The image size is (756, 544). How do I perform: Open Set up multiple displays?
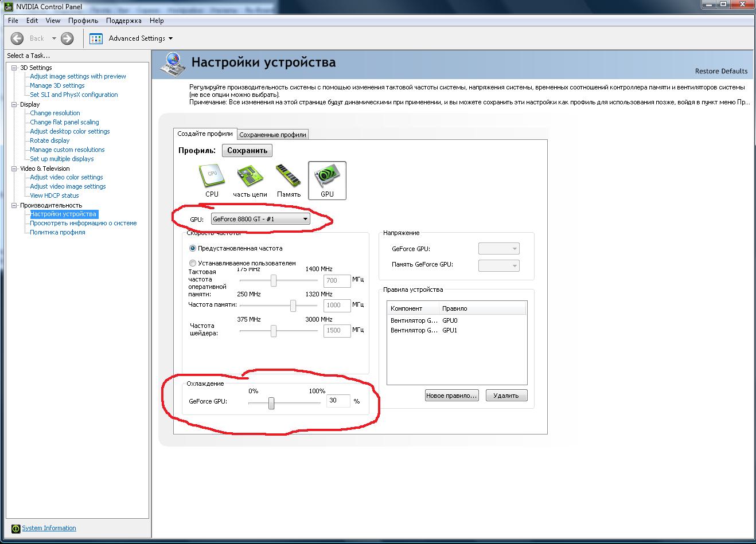(x=62, y=159)
